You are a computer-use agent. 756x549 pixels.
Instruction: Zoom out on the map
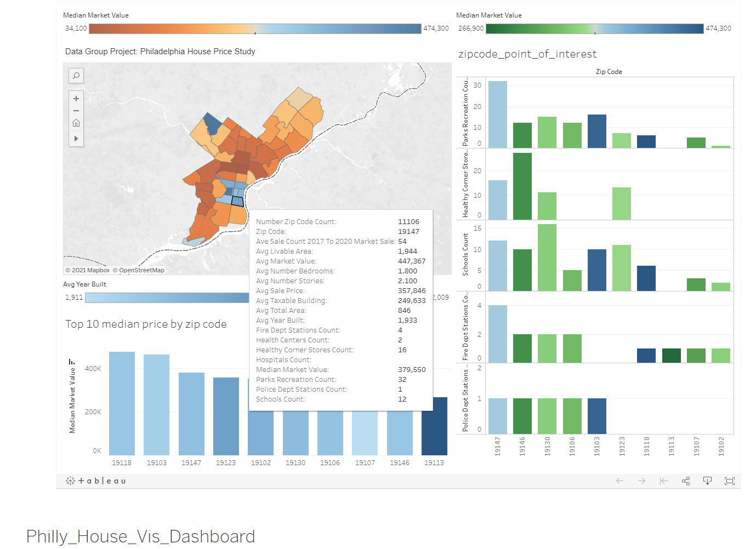tap(76, 111)
